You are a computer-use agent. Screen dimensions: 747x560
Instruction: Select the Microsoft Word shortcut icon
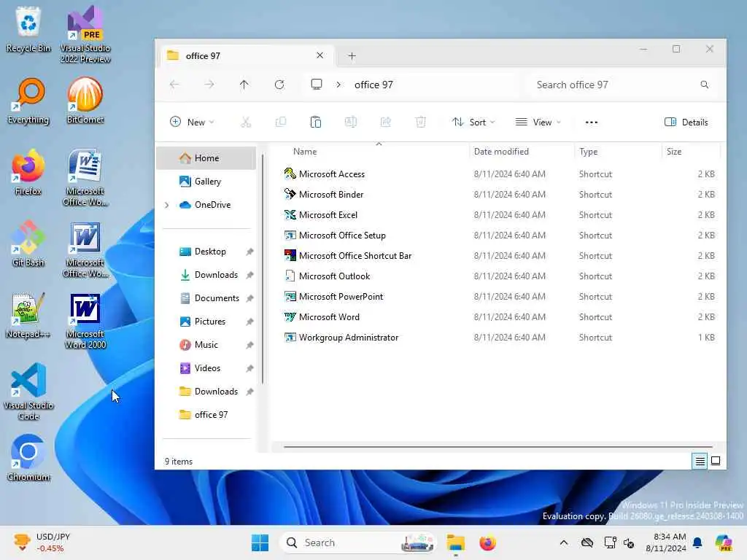pos(290,316)
